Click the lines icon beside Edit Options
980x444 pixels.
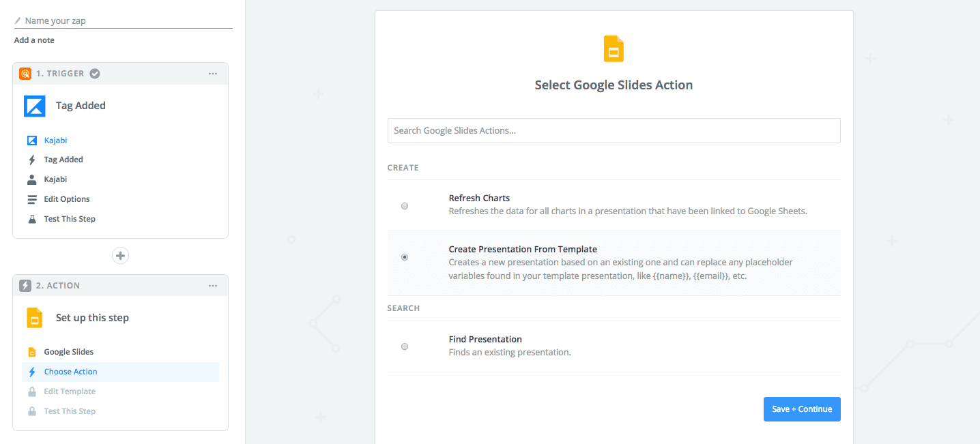[x=32, y=199]
